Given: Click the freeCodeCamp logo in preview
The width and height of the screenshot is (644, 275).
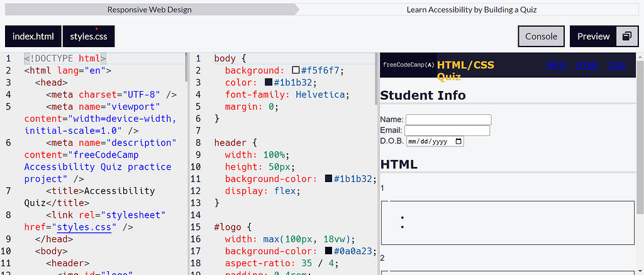Looking at the screenshot, I should coord(408,65).
